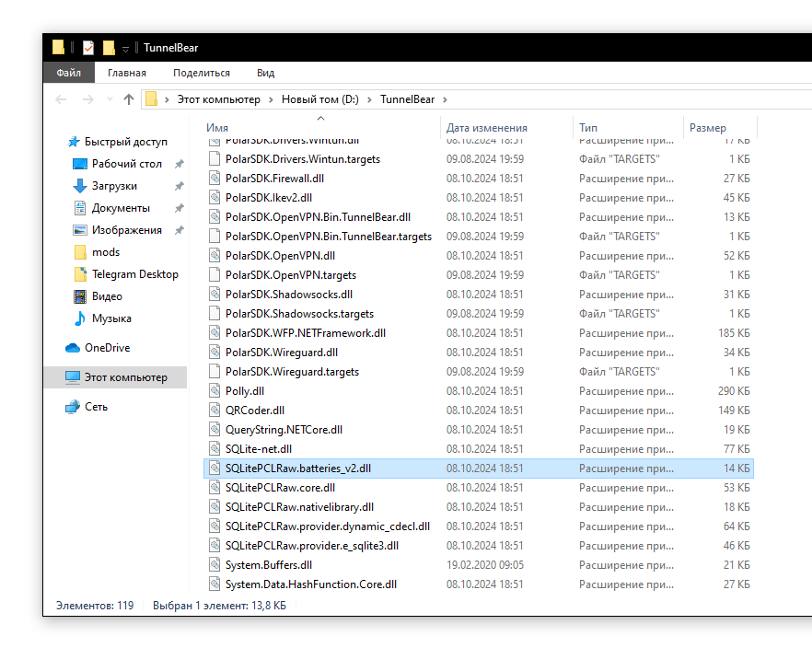Screen dimensions: 812x671
Task: Go up one folder level
Action: pyautogui.click(x=129, y=99)
